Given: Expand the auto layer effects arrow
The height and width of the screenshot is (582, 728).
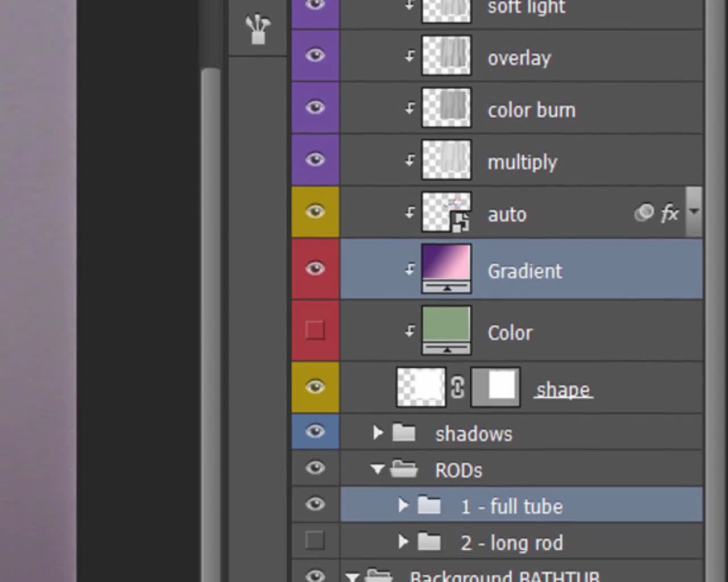Looking at the screenshot, I should pos(694,211).
